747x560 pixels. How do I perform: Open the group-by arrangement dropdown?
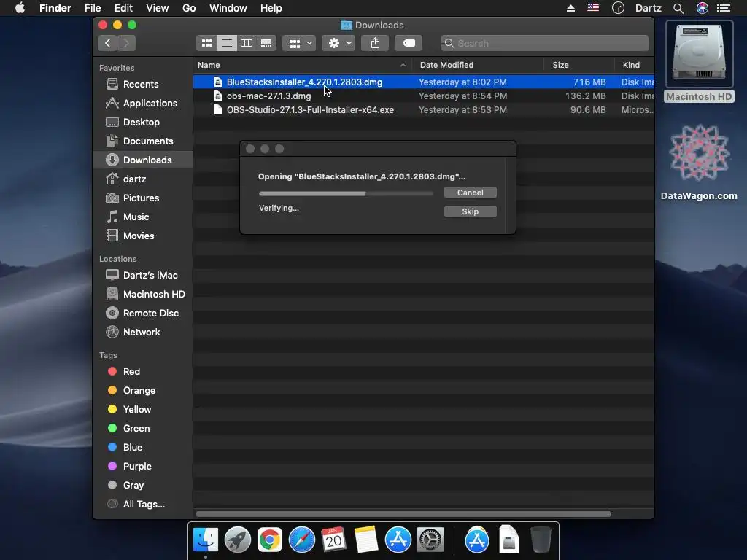coord(299,43)
